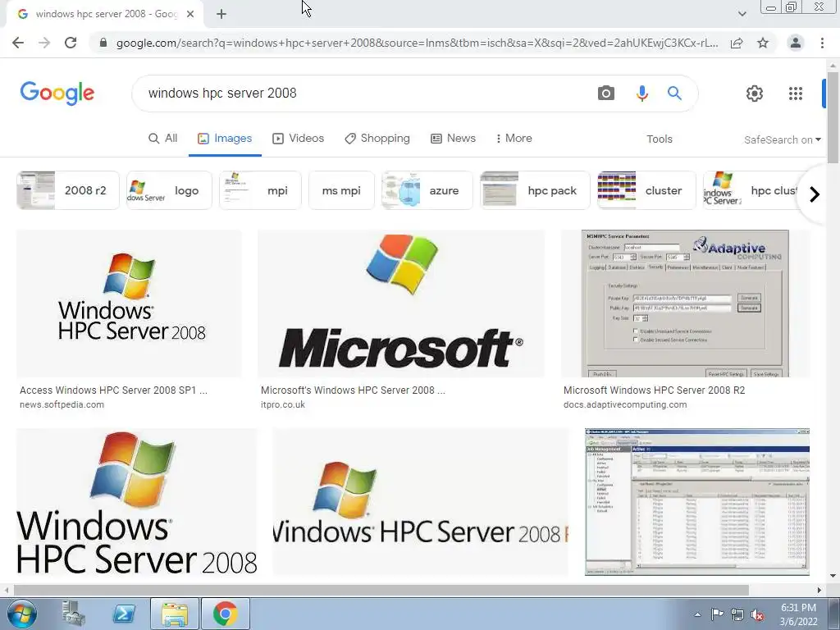
Task: Show hidden system tray icons
Action: [697, 615]
